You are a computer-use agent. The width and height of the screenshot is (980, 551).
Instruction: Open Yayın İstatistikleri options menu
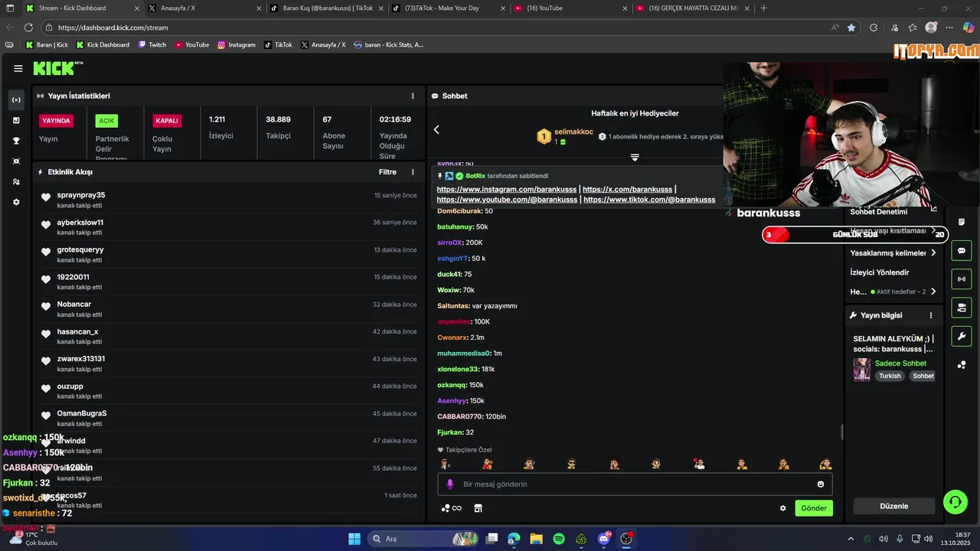(x=413, y=96)
